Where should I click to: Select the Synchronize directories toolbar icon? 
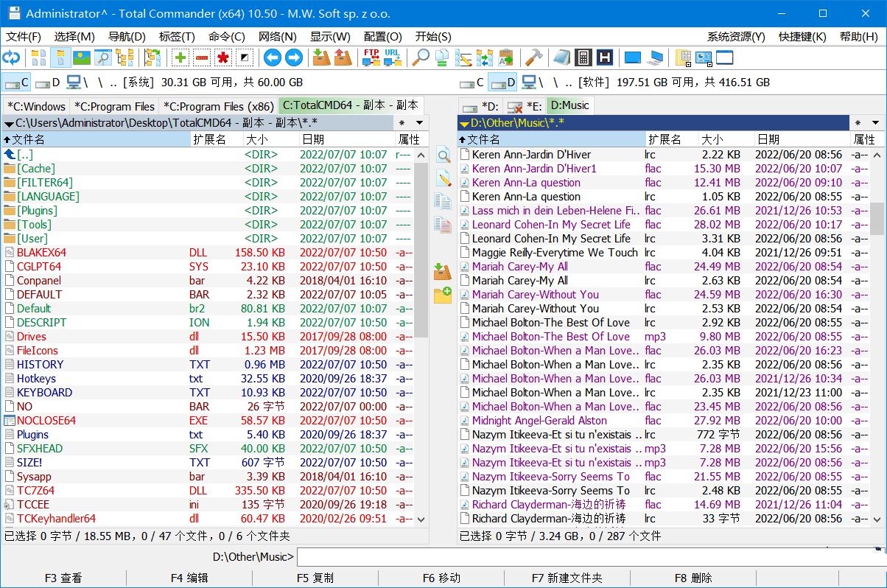(x=484, y=57)
